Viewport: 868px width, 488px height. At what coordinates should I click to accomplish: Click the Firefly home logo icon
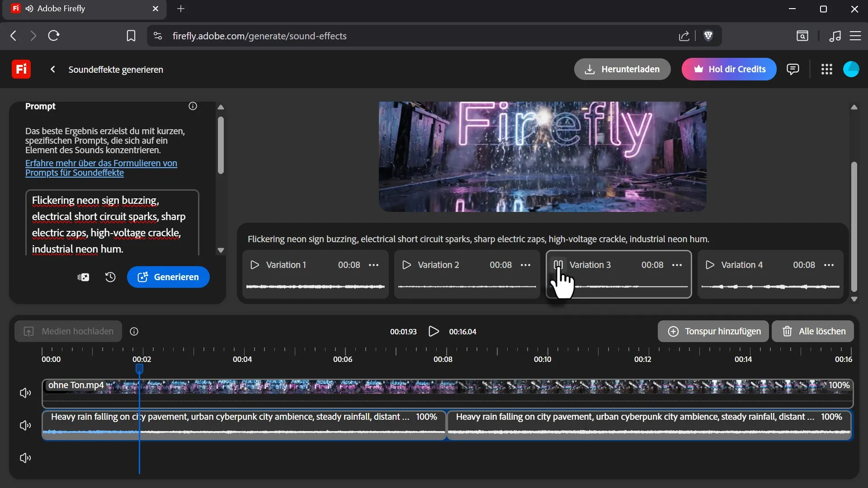21,69
